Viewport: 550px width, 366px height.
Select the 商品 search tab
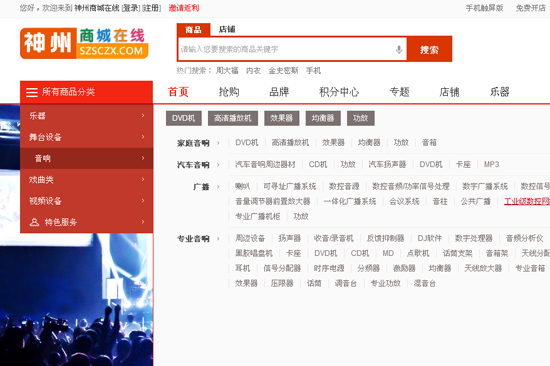click(x=193, y=30)
